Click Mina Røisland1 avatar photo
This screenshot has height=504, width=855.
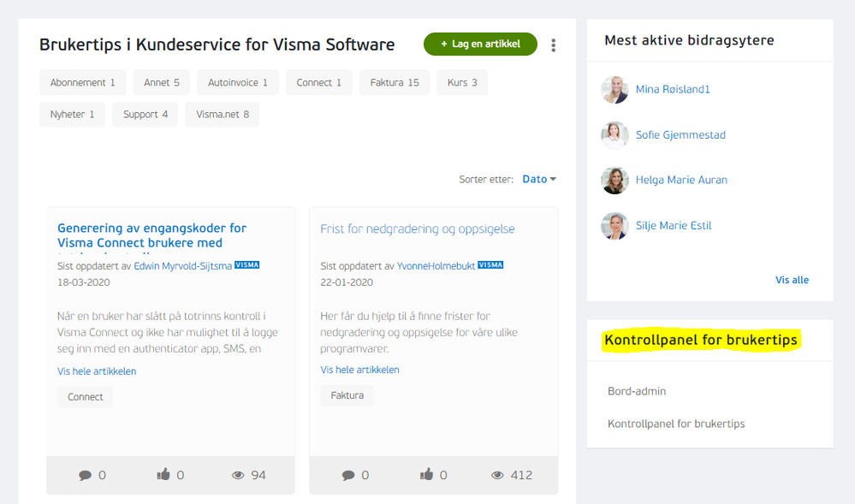tap(615, 90)
